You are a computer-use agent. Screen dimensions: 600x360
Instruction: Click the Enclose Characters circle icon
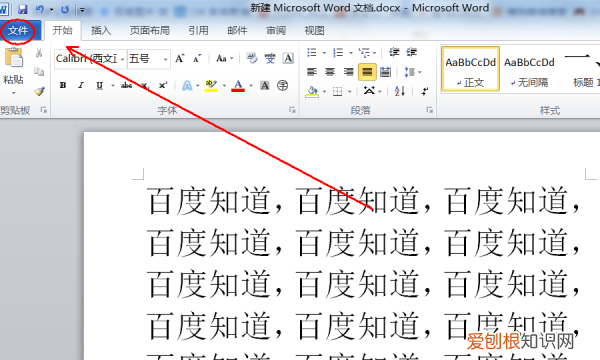tap(283, 85)
